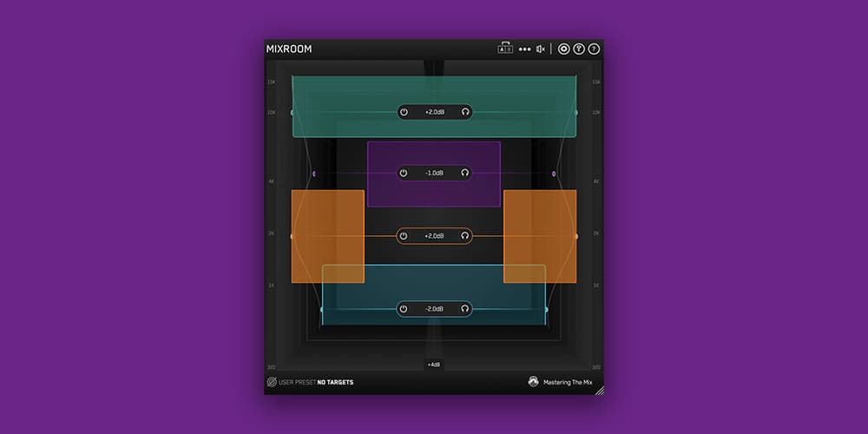Click the Mastering The Mix logo link
The width and height of the screenshot is (868, 434).
click(x=563, y=382)
